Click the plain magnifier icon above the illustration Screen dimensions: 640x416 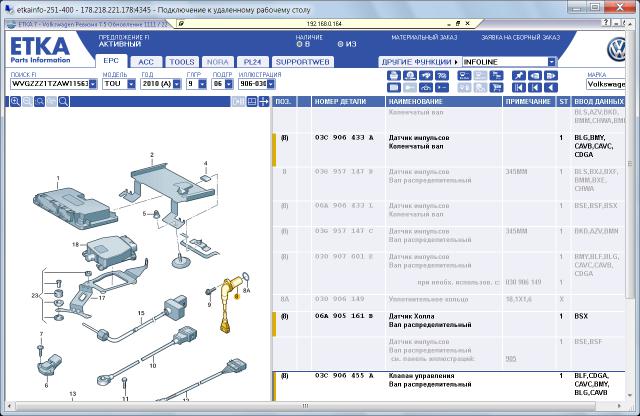click(x=63, y=102)
